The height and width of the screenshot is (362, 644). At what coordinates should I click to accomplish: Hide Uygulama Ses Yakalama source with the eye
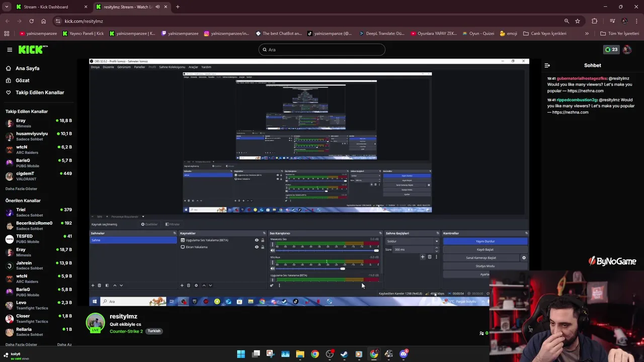tap(257, 240)
